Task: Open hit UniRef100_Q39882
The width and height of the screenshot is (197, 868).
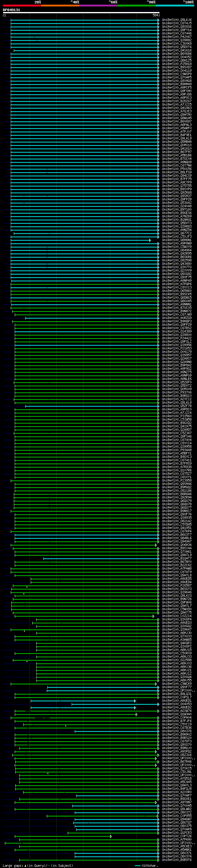Action: (176, 40)
